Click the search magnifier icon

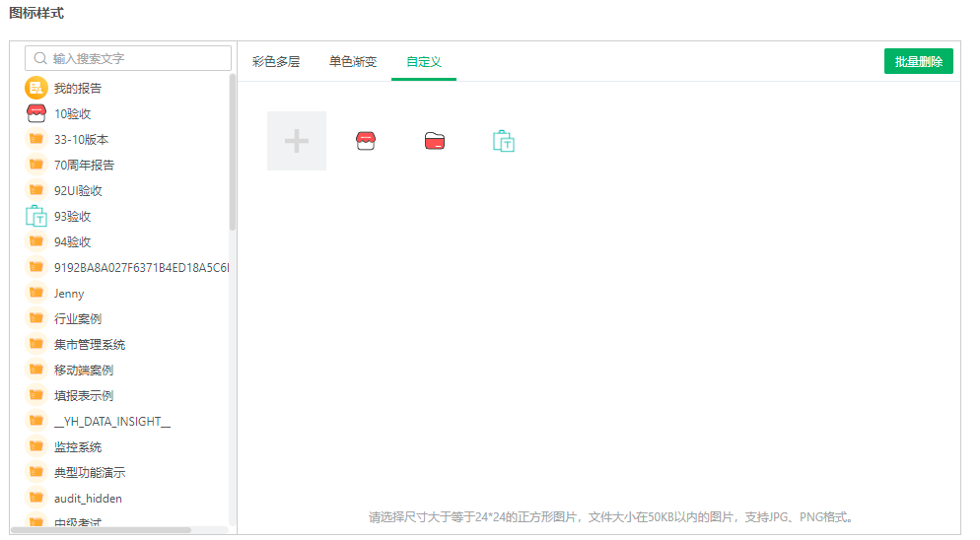[40, 58]
